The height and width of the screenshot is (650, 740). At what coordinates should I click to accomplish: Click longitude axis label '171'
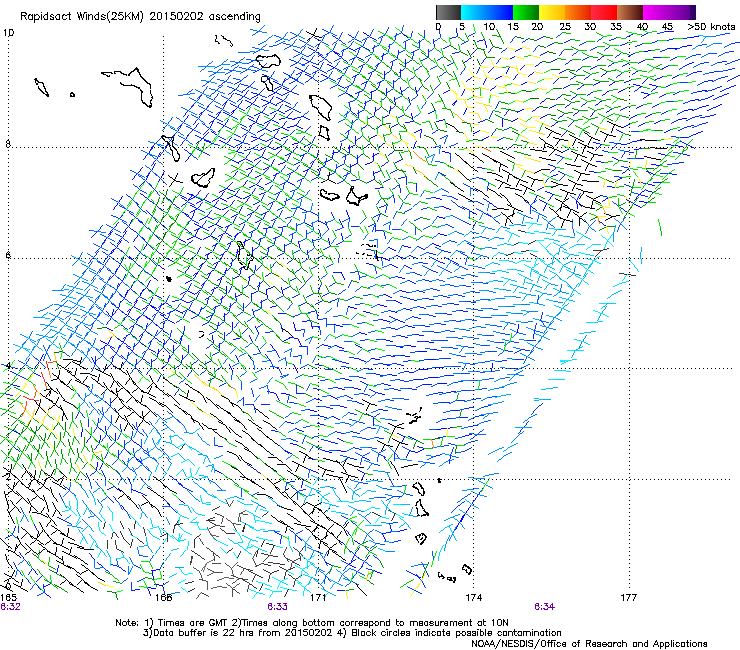click(318, 597)
